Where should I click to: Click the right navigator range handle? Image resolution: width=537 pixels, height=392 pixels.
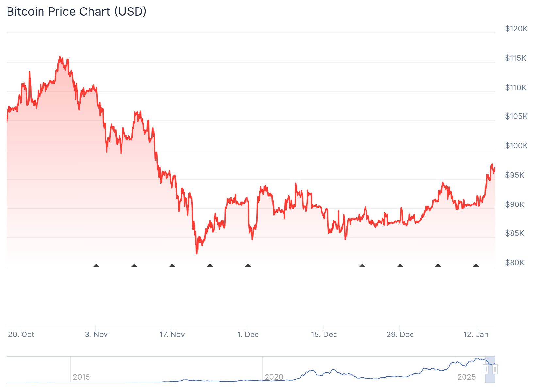(495, 369)
